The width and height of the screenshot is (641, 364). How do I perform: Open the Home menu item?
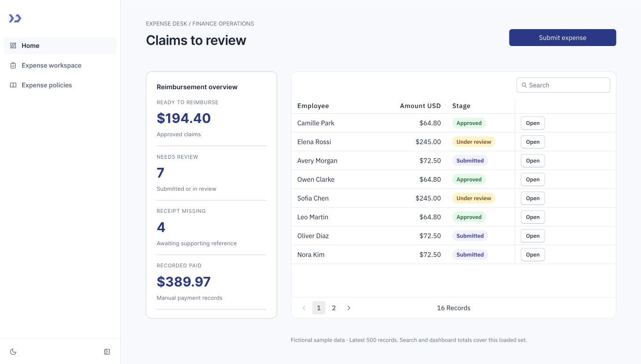click(x=60, y=46)
